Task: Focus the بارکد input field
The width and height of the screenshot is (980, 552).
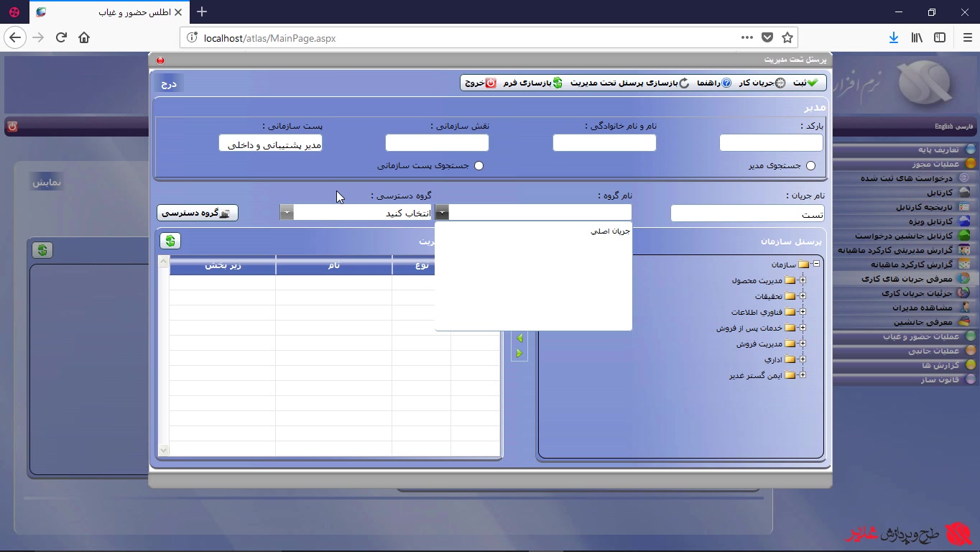Action: pyautogui.click(x=771, y=143)
